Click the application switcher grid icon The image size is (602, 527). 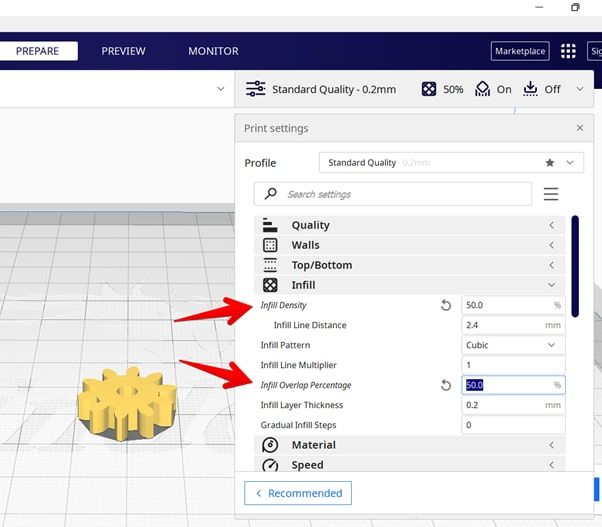pos(568,51)
